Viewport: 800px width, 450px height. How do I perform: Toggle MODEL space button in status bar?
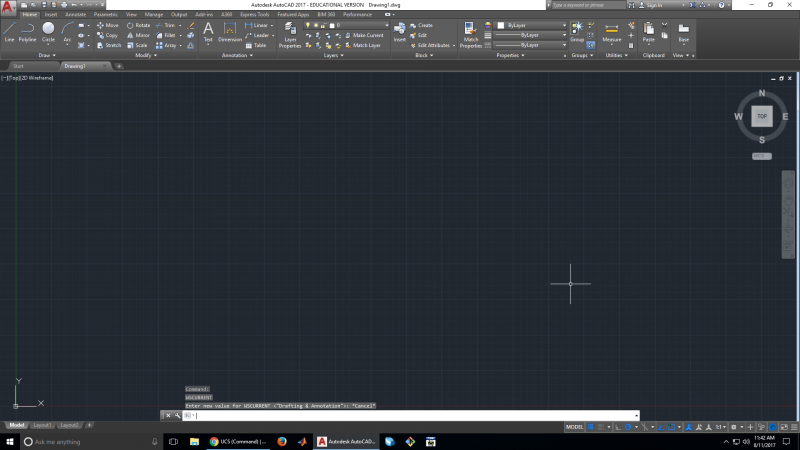[574, 427]
